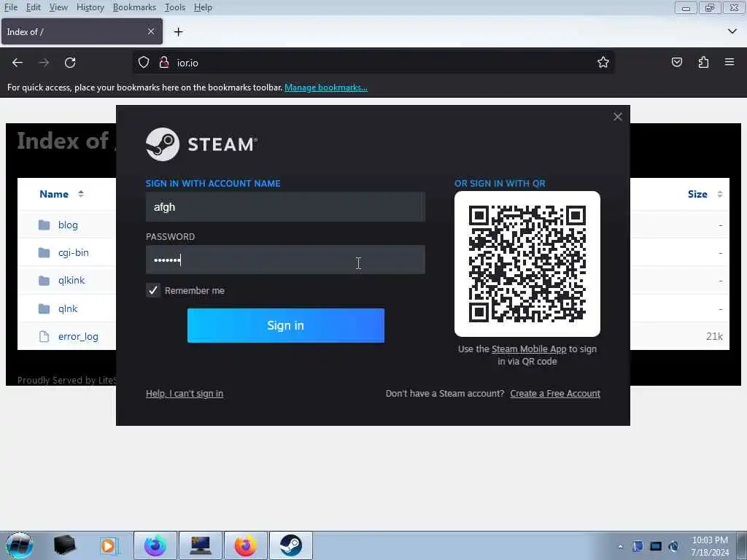Screen dimensions: 747x560
Task: Click the Create a Free Account link
Action: [555, 393]
